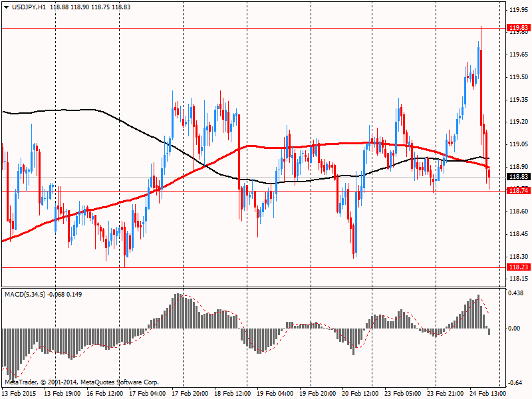Click the 0.438 value on MACD scale
The height and width of the screenshot is (399, 532).
pyautogui.click(x=515, y=293)
